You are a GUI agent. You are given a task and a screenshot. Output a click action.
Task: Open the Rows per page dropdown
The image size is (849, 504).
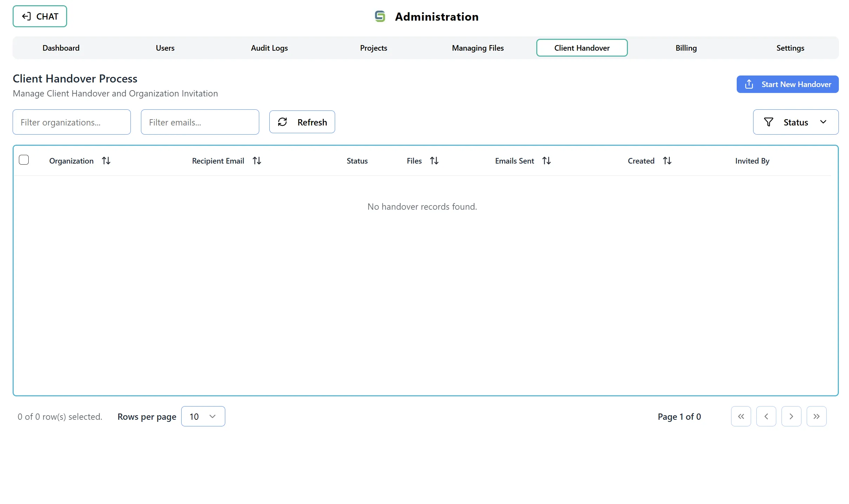pyautogui.click(x=203, y=416)
